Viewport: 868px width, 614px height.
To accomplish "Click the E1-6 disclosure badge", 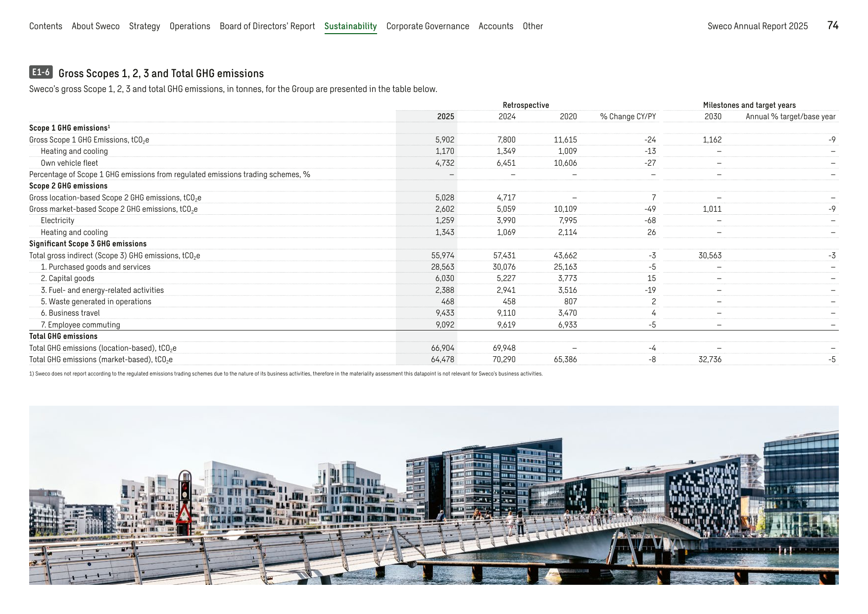I will pyautogui.click(x=41, y=72).
